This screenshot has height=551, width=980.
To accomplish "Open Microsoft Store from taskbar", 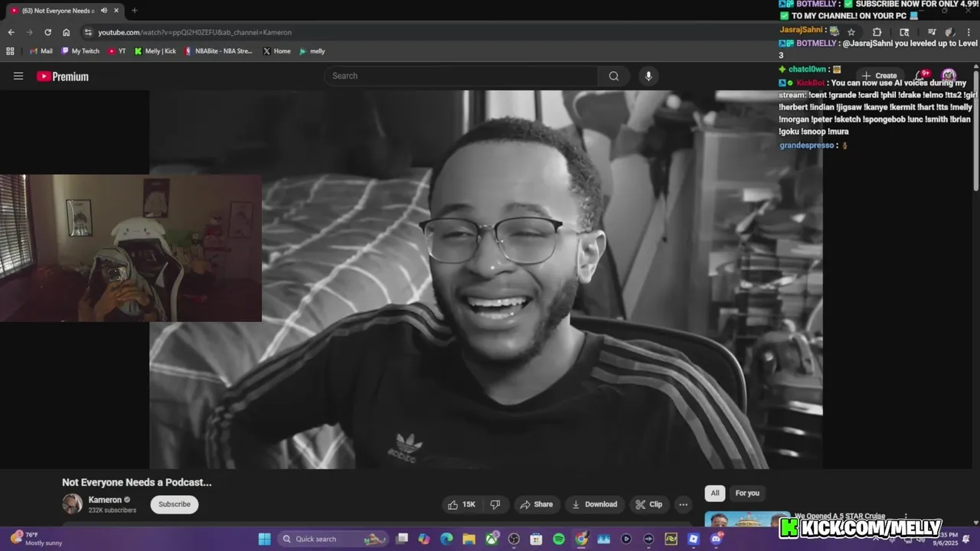I will (x=536, y=539).
